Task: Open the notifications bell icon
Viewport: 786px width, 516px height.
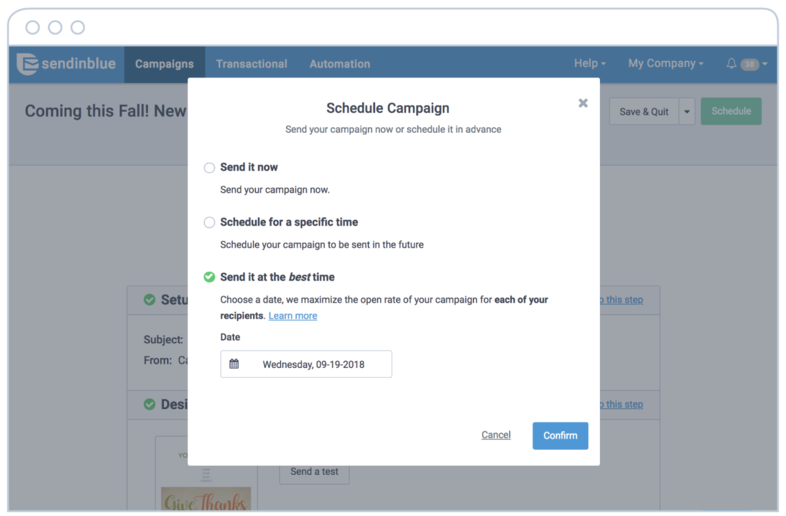Action: (x=731, y=63)
